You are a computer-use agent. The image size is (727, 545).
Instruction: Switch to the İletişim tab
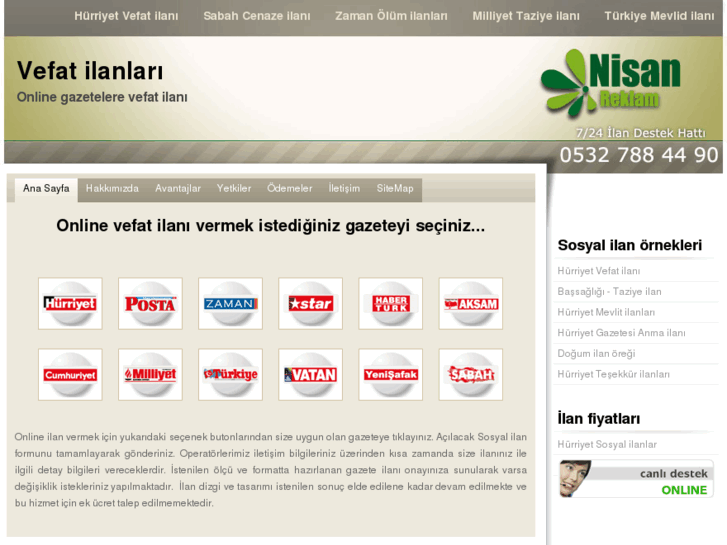[344, 189]
